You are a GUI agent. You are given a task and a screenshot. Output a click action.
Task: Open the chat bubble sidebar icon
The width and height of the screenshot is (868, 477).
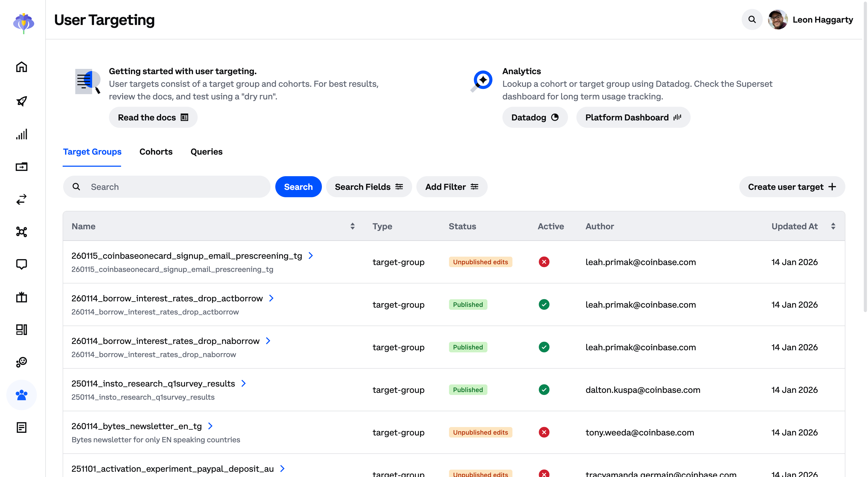[22, 264]
